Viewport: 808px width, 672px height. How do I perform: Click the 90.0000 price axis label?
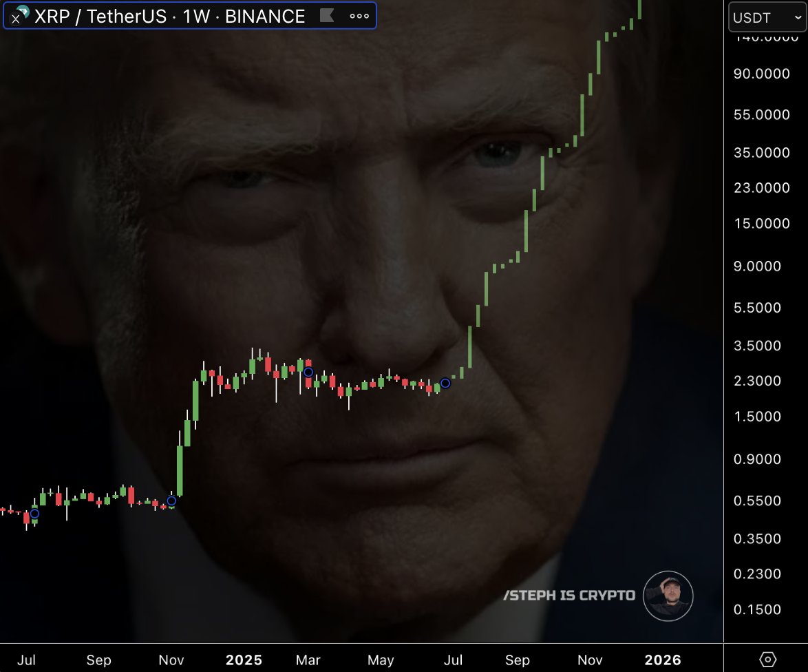coord(762,74)
